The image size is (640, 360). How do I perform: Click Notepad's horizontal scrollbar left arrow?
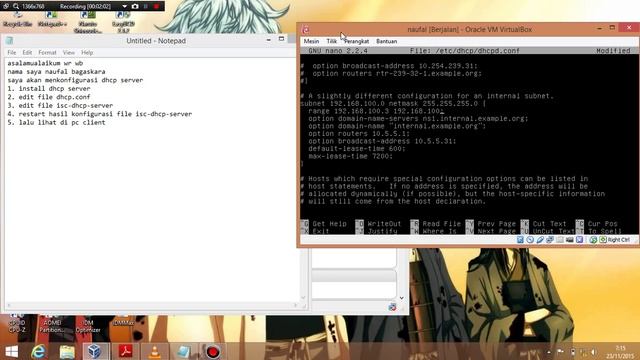tap(9, 305)
